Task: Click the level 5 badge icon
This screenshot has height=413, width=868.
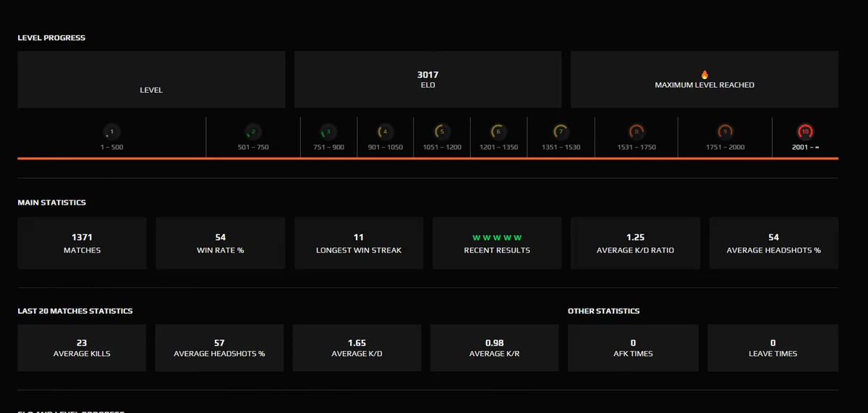Action: click(x=441, y=132)
